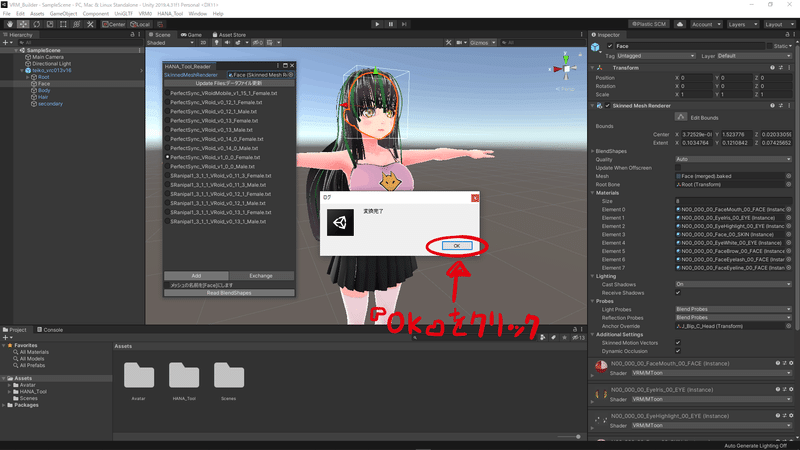800x450 pixels.
Task: Open Skinned Mesh Renderer context menu
Action: 789,106
